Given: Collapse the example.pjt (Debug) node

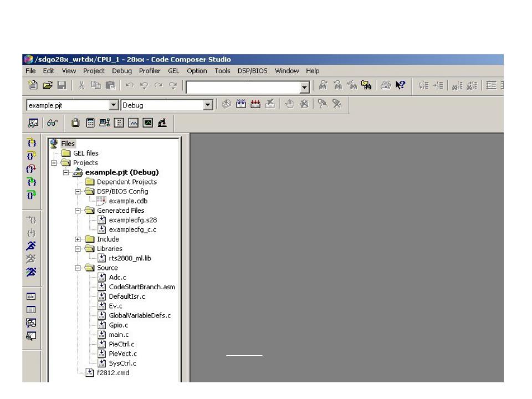Looking at the screenshot, I should 66,172.
